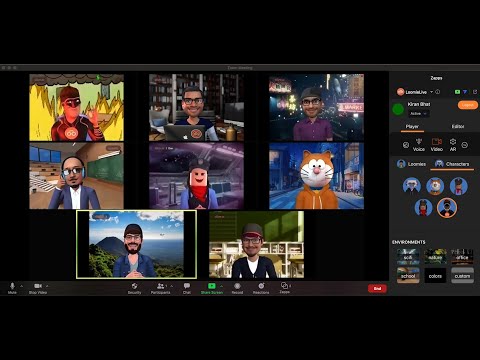This screenshot has width=480, height=360.
Task: Toggle AR mode in LoomieLive
Action: pos(453,145)
